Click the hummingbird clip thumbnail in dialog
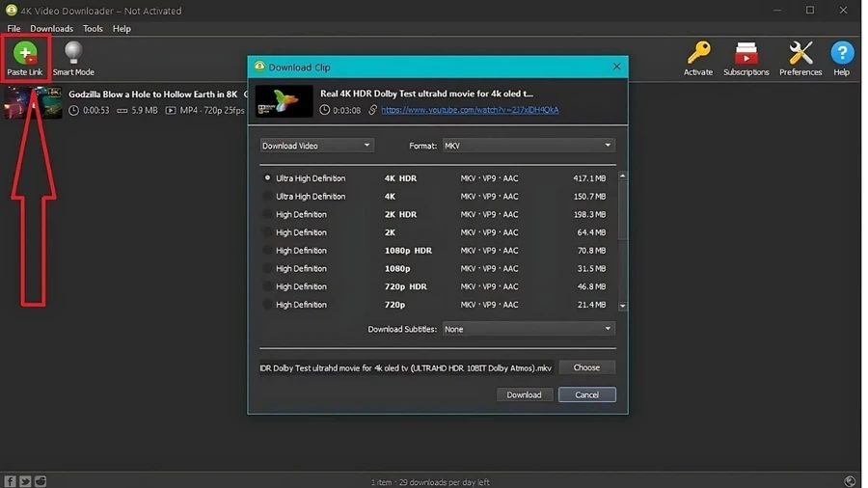868x488 pixels. coord(284,101)
